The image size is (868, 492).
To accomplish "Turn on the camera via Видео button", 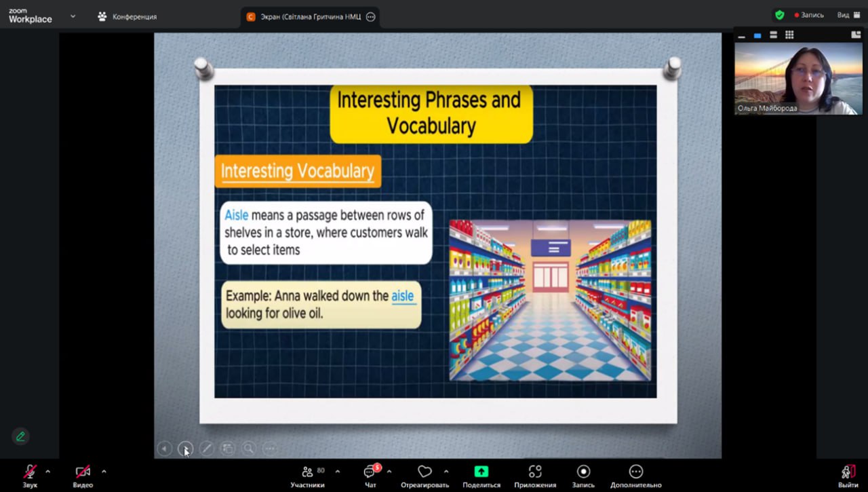I will point(83,472).
